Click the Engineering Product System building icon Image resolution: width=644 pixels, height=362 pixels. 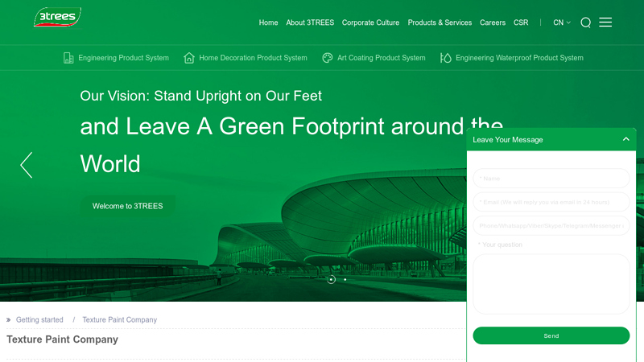68,58
